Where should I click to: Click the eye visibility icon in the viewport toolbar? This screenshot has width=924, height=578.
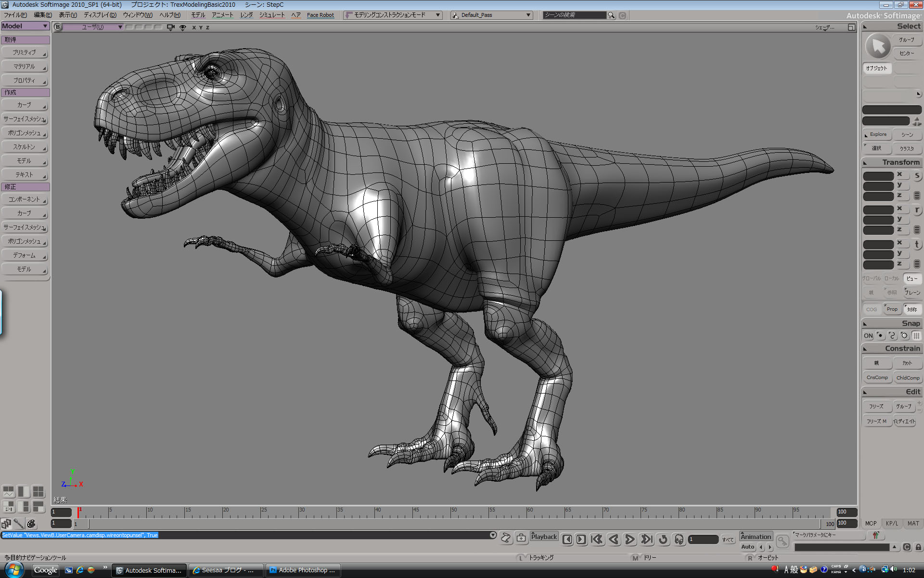pos(182,27)
